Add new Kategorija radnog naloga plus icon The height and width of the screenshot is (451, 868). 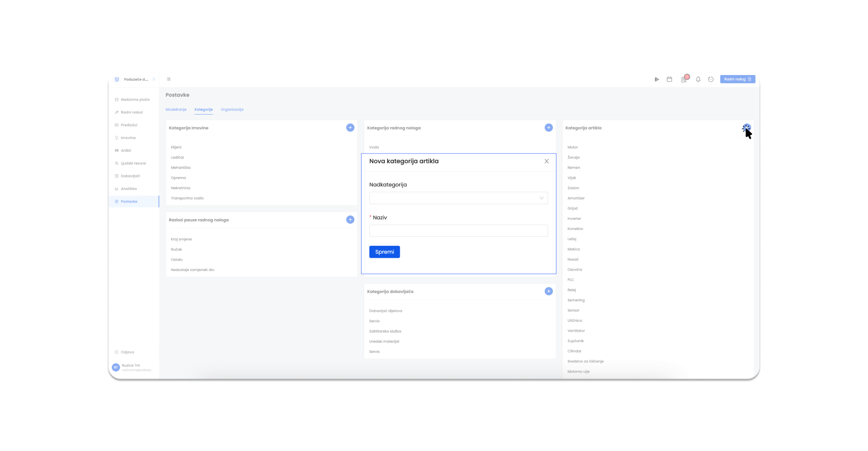click(x=549, y=127)
